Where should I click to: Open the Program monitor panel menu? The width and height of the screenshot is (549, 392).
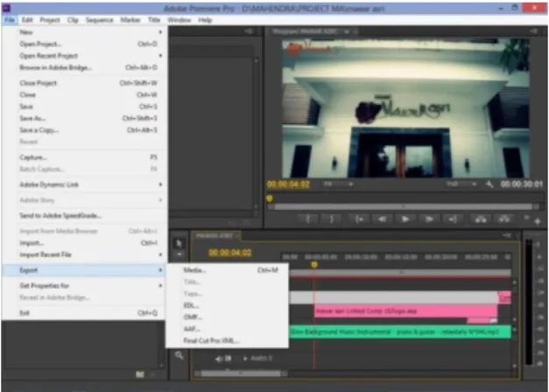(x=533, y=31)
